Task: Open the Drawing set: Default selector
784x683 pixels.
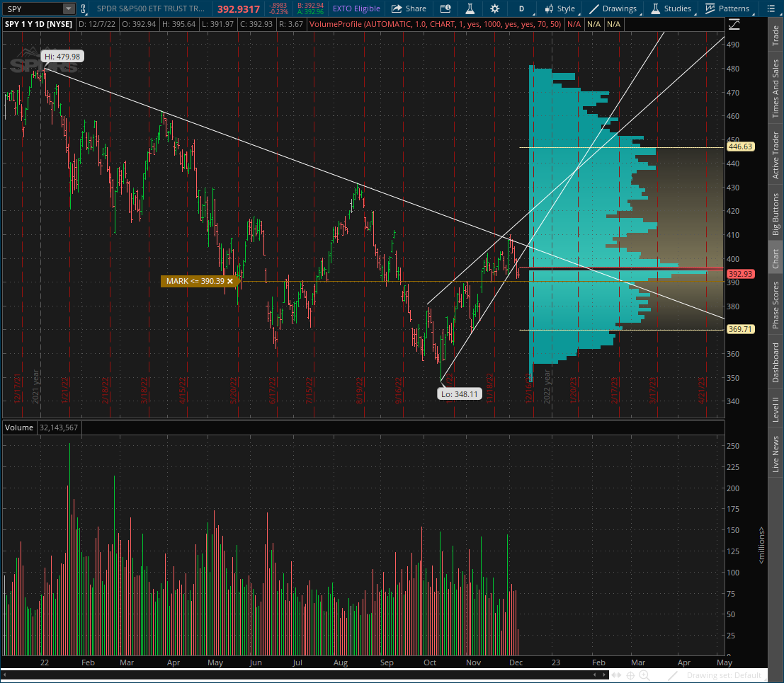Action: [x=724, y=675]
